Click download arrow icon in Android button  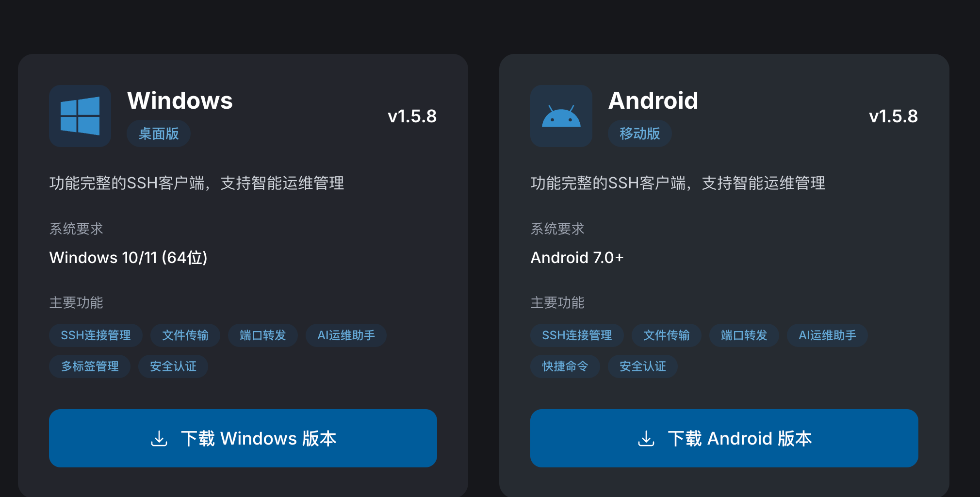coord(646,438)
